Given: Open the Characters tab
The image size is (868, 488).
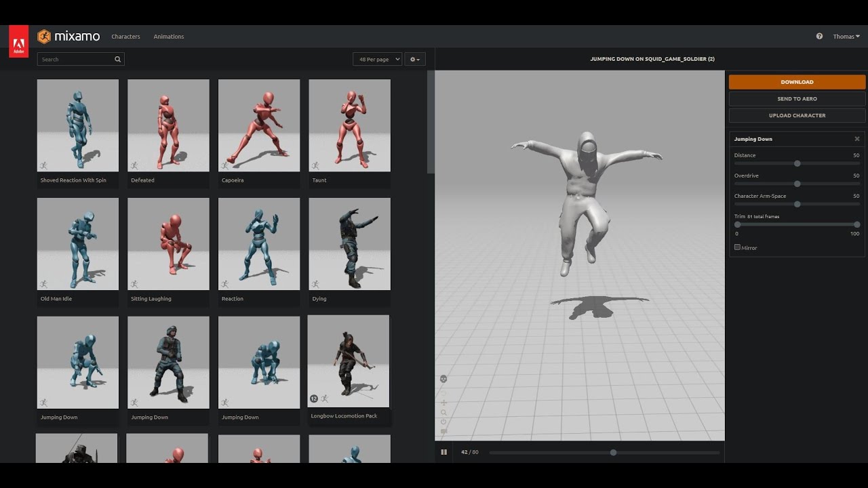Looking at the screenshot, I should coord(125,37).
